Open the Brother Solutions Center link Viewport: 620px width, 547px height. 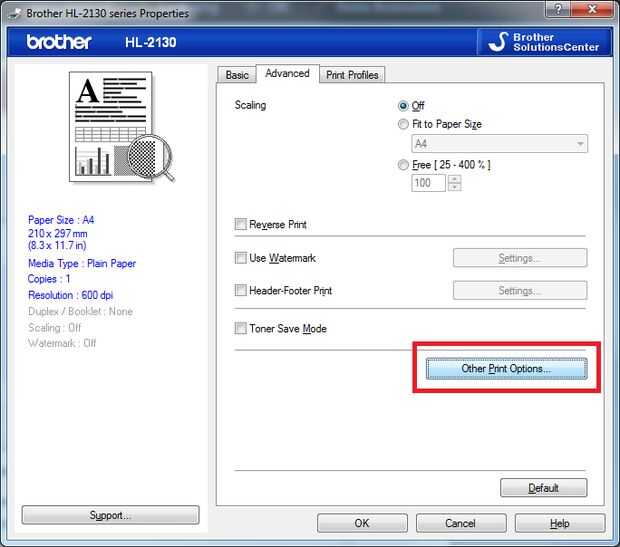[544, 42]
